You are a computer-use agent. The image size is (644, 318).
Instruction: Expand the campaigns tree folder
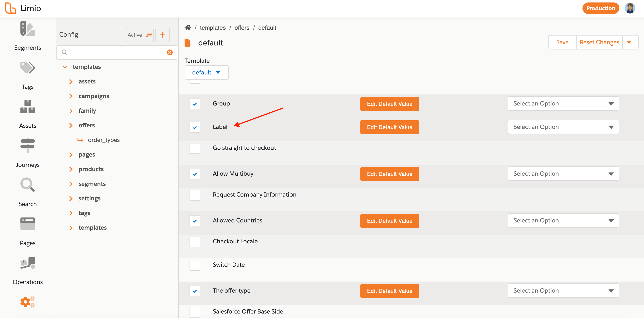(71, 96)
